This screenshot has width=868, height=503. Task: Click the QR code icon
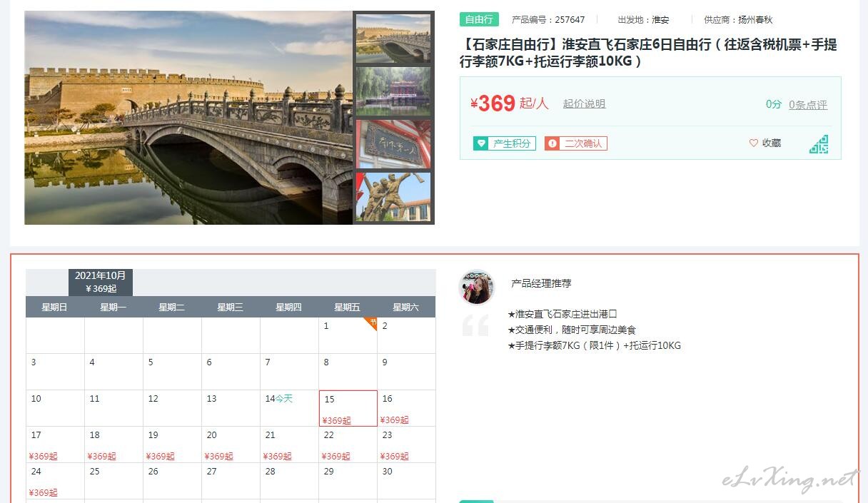[x=819, y=144]
